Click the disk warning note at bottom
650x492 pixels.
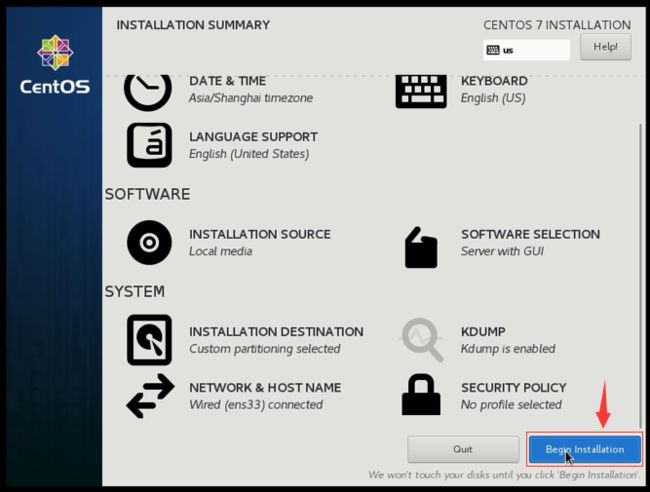coord(504,475)
